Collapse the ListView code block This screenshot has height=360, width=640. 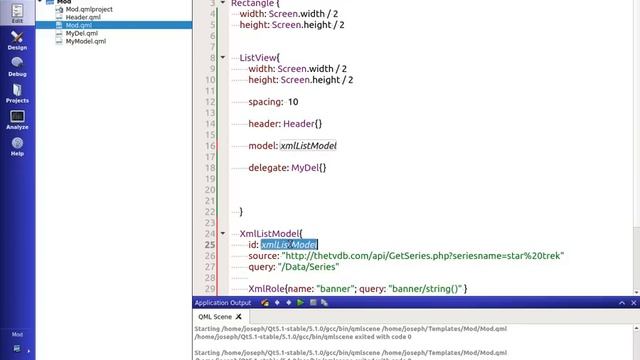tap(223, 58)
